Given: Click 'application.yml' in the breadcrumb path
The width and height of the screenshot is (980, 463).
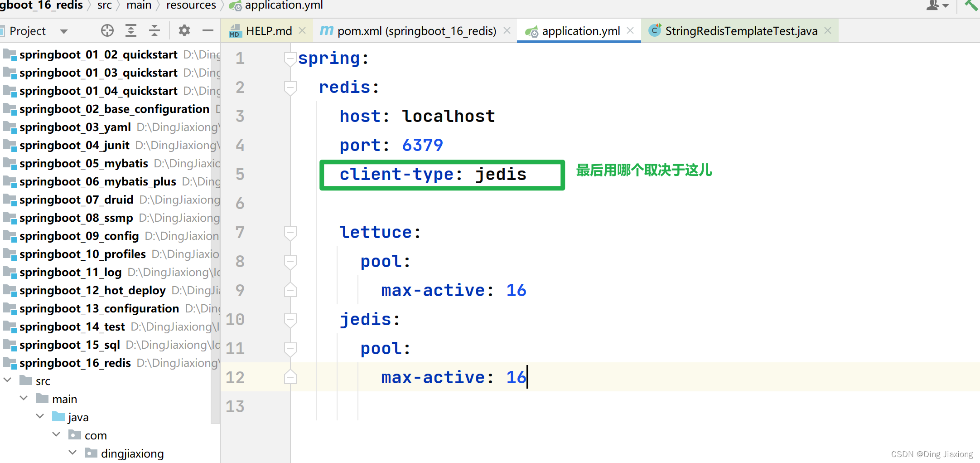Looking at the screenshot, I should click(284, 5).
